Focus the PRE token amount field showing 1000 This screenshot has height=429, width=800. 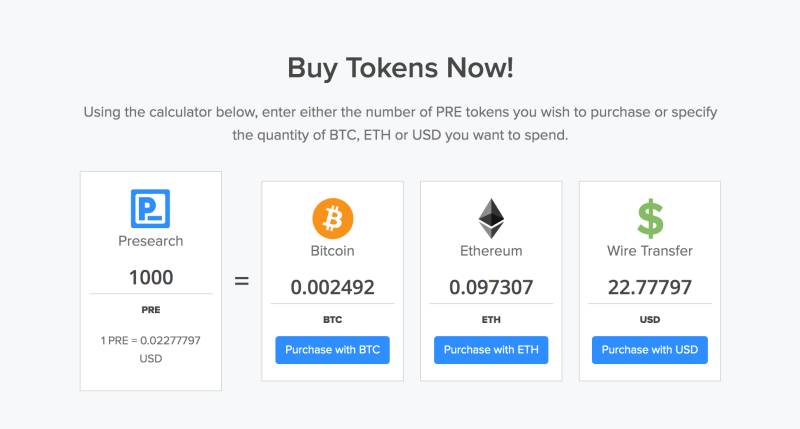(151, 278)
